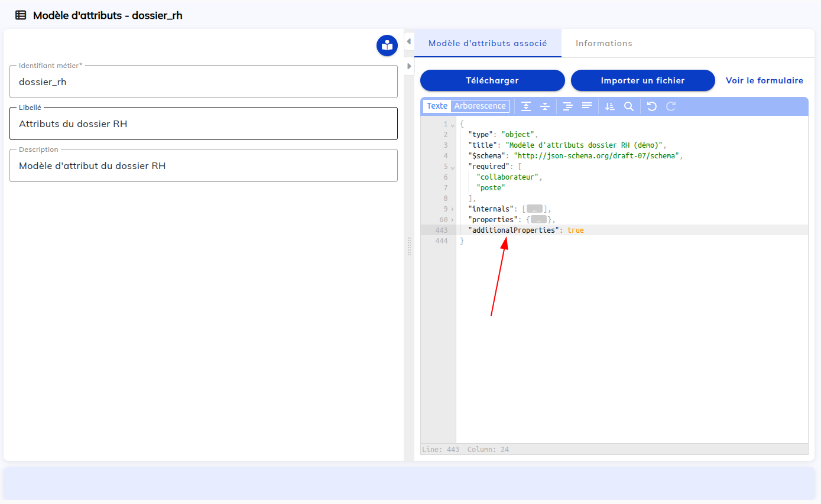Click the collapse all fields icon
This screenshot has width=821, height=504.
[x=545, y=106]
